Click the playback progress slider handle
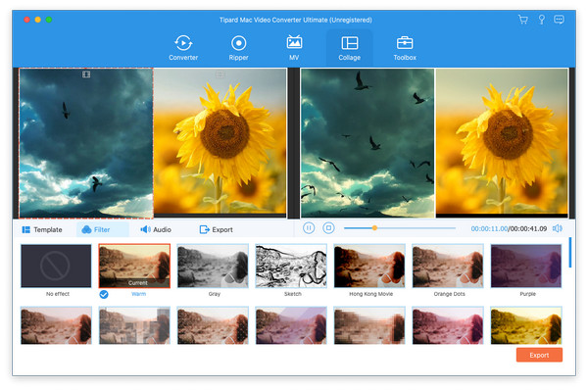This screenshot has height=390, width=588. pyautogui.click(x=374, y=228)
